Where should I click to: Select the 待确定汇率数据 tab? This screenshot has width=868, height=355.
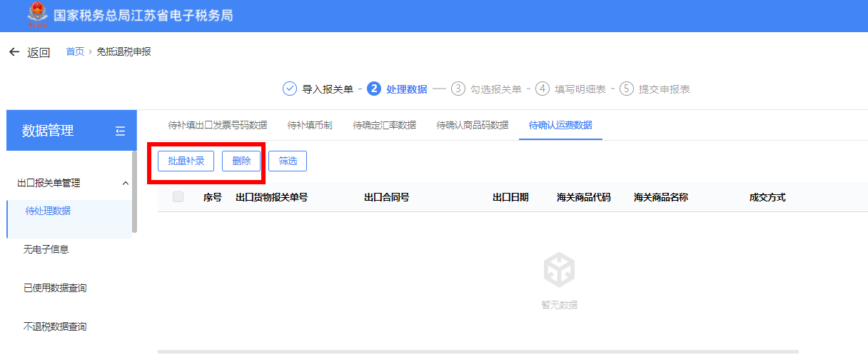point(384,125)
